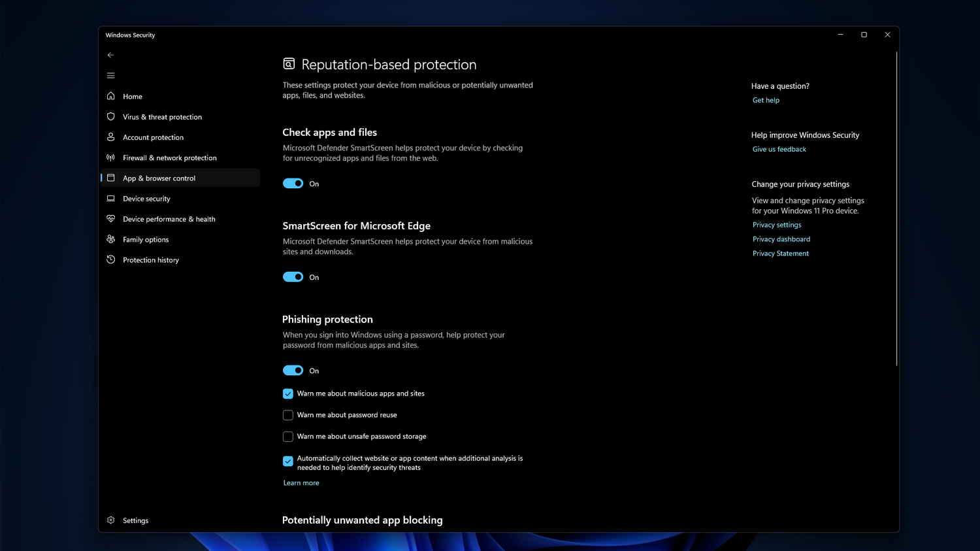
Task: Enable Warn me about password reuse
Action: [288, 415]
